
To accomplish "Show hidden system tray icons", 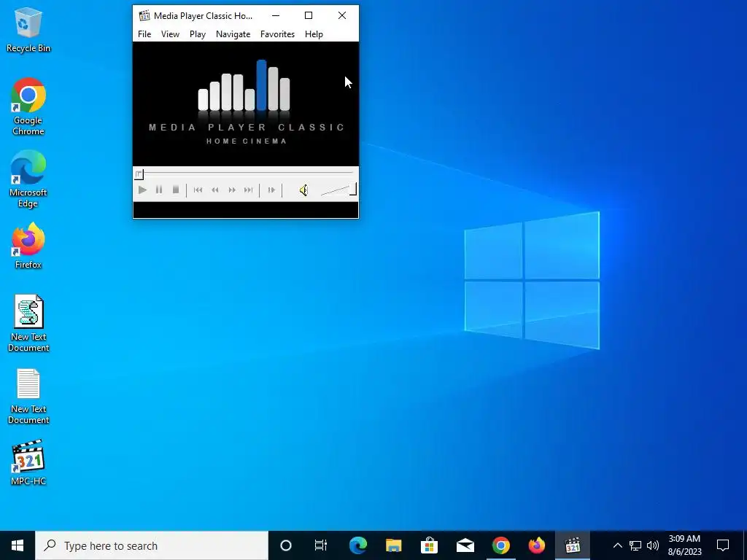I will pyautogui.click(x=617, y=545).
